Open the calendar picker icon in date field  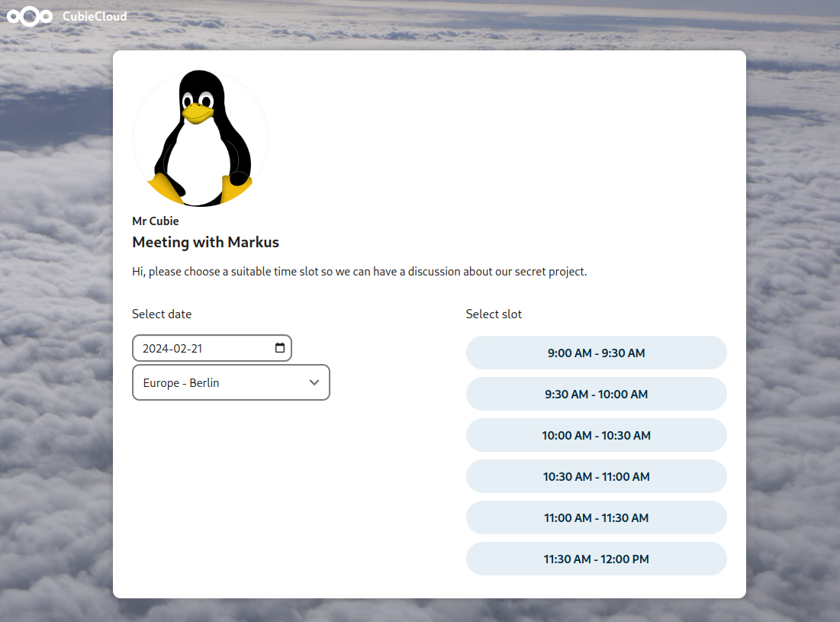[x=279, y=348]
